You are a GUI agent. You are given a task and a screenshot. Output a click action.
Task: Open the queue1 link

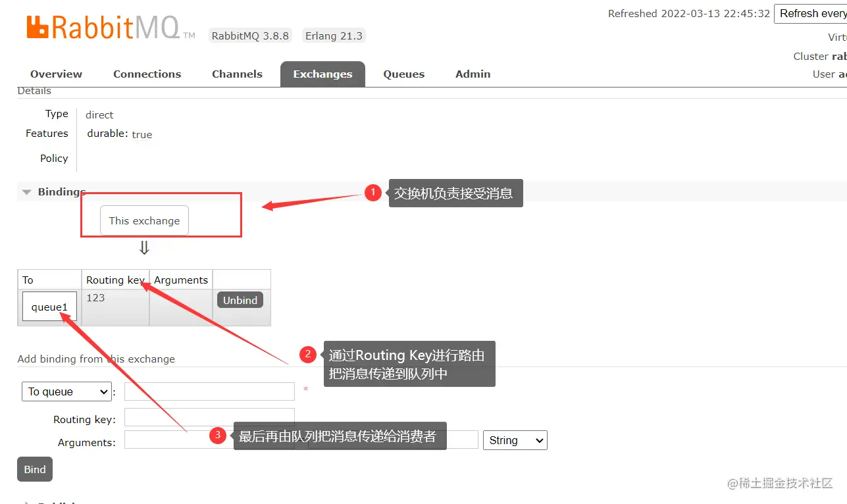click(49, 307)
